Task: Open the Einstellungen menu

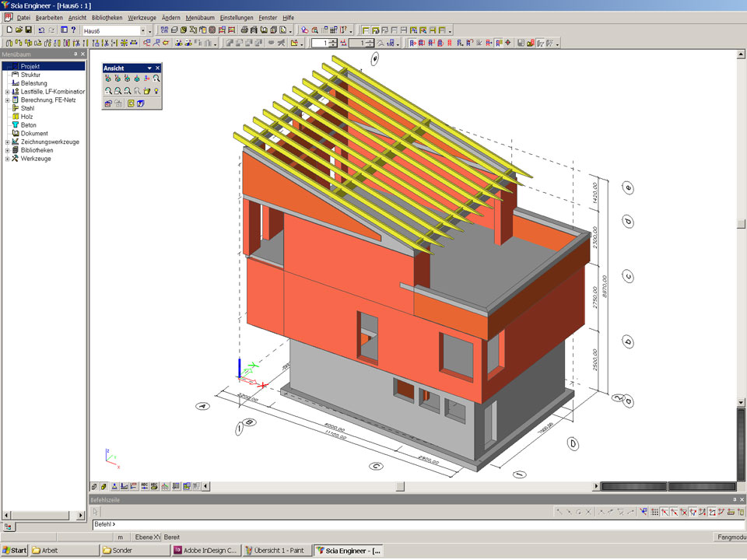Action: tap(237, 17)
